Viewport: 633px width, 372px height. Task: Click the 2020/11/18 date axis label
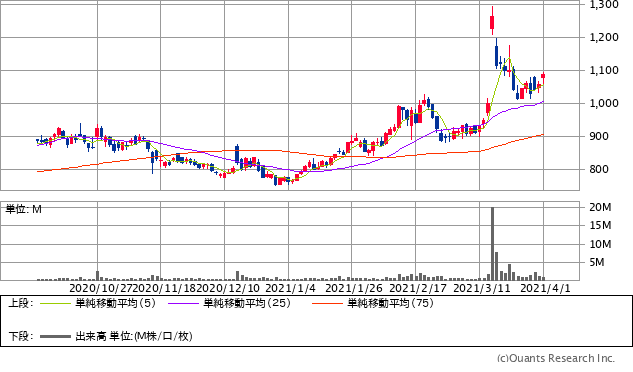[165, 288]
